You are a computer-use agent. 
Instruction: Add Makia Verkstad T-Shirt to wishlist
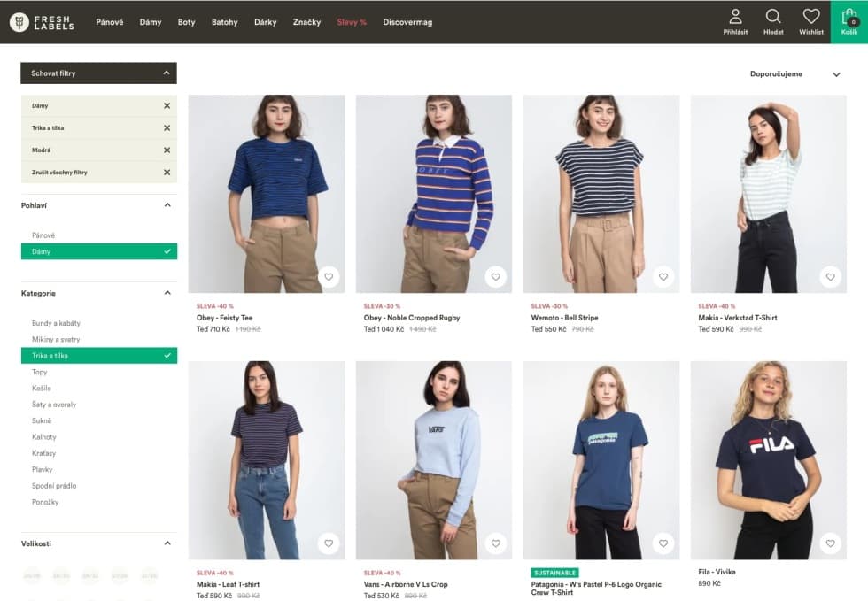pos(831,277)
